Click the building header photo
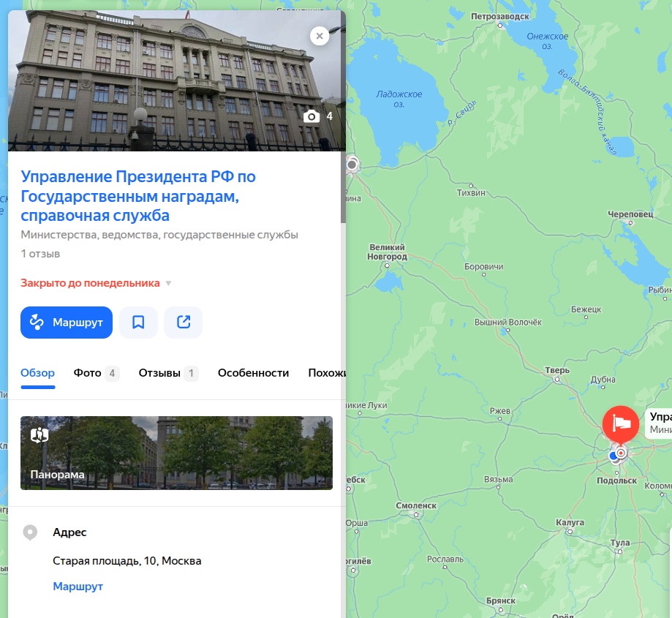This screenshot has height=618, width=672. click(176, 80)
